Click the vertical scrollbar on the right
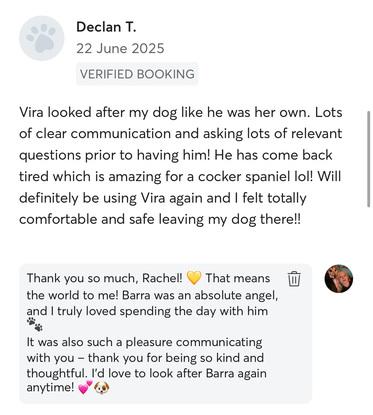The width and height of the screenshot is (373, 415). point(368,159)
